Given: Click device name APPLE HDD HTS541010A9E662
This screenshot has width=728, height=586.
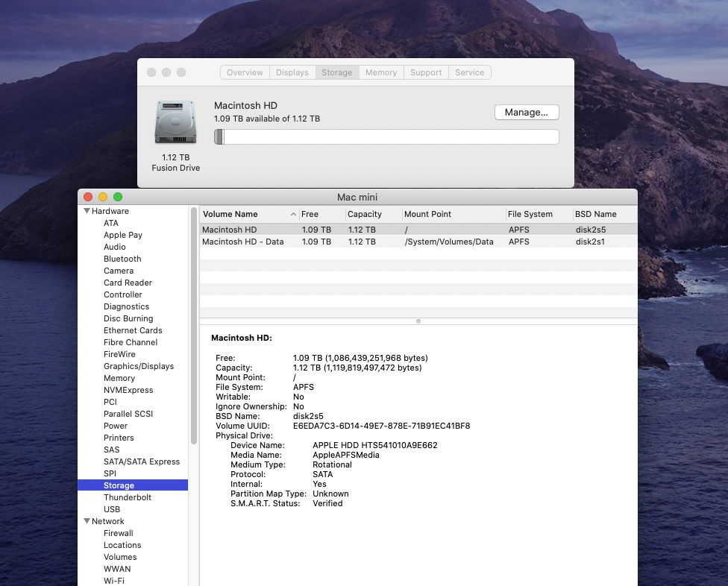Looking at the screenshot, I should click(x=375, y=445).
